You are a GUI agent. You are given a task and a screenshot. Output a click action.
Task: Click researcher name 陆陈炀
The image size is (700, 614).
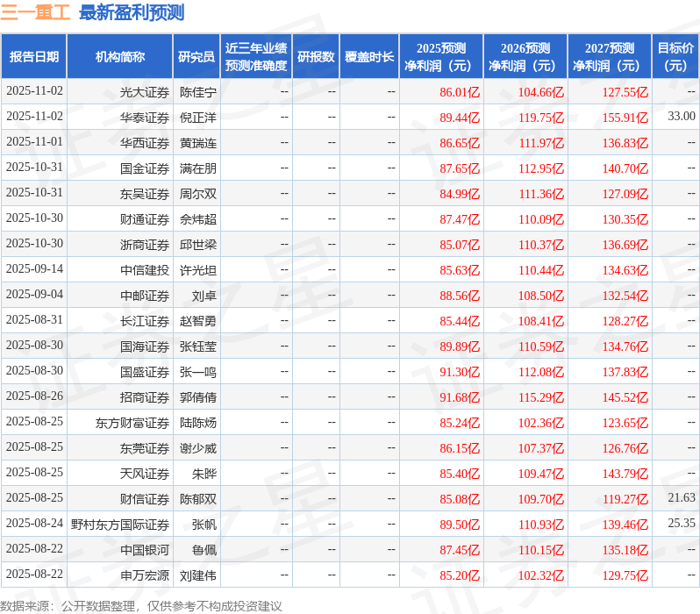(198, 424)
